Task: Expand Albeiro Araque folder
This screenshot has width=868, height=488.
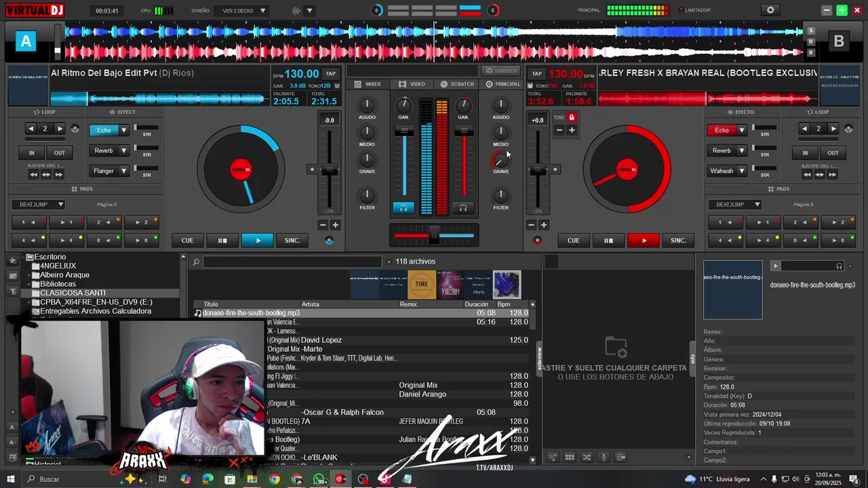Action: (30, 275)
